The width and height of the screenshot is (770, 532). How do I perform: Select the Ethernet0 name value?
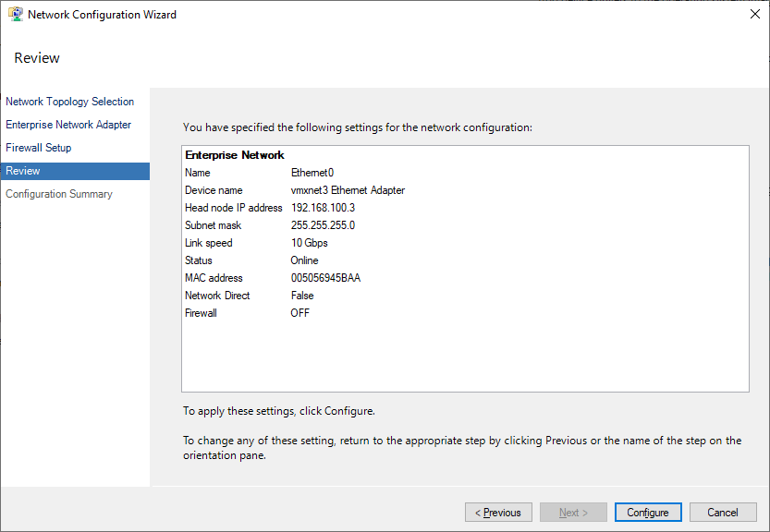point(311,173)
